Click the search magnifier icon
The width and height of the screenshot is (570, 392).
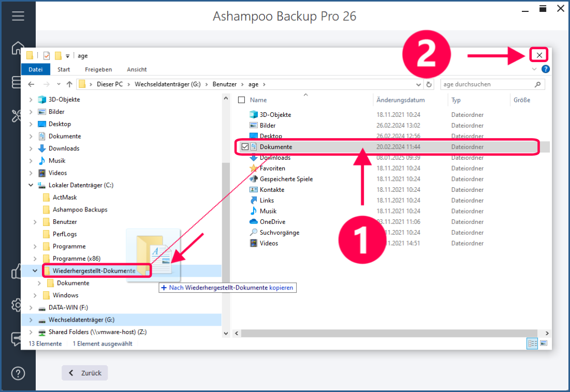click(538, 84)
